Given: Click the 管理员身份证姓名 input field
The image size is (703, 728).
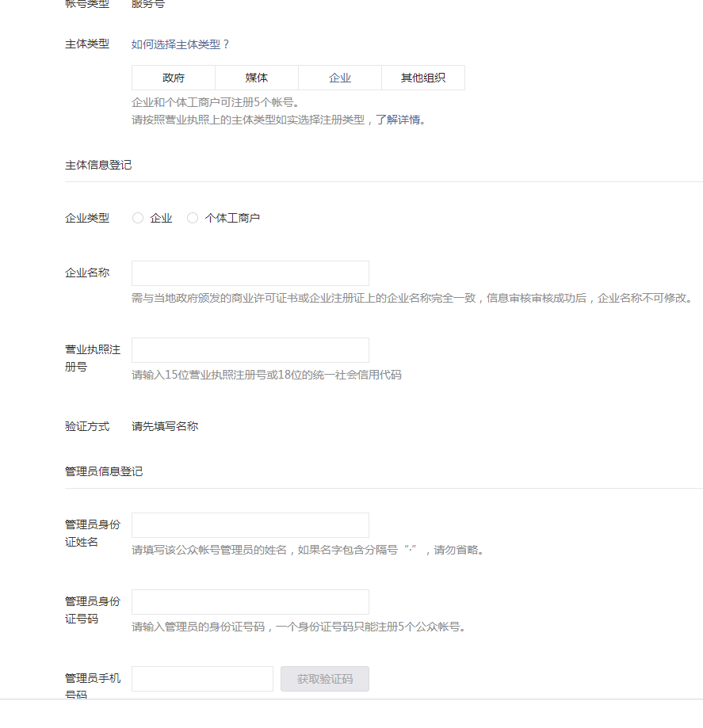Looking at the screenshot, I should 250,524.
